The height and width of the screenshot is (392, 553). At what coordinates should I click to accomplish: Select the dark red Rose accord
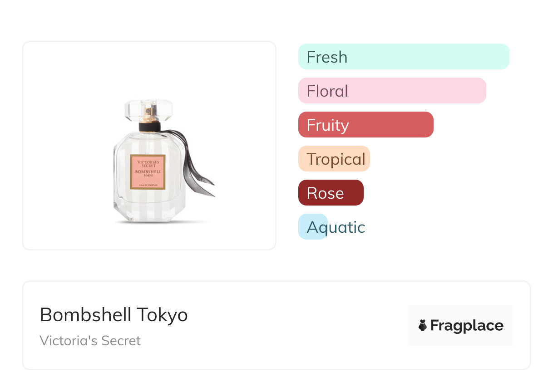(x=331, y=193)
